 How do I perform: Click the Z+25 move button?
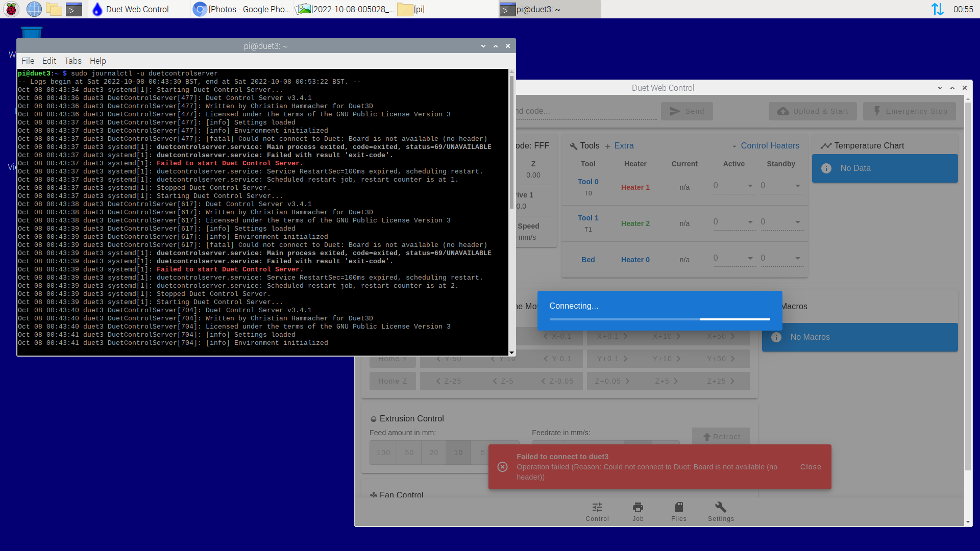(721, 381)
